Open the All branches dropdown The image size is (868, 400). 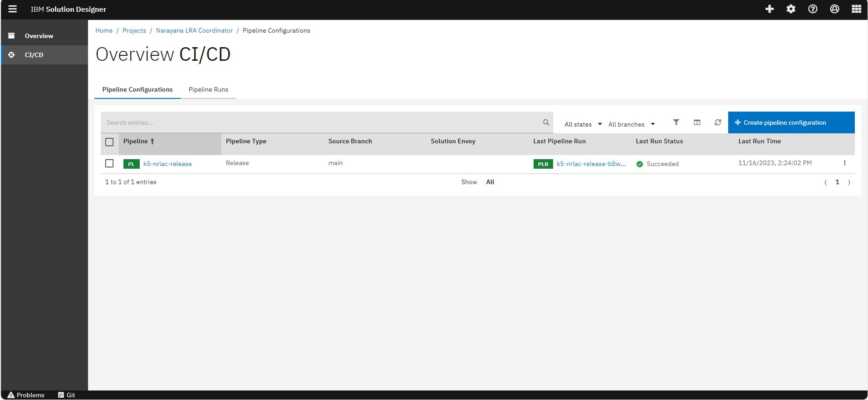click(632, 124)
